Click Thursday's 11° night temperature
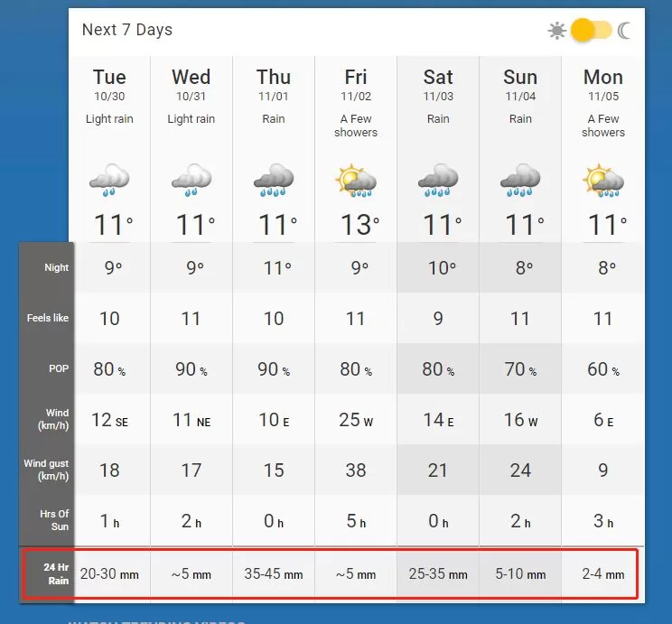The width and height of the screenshot is (672, 624). point(277,268)
